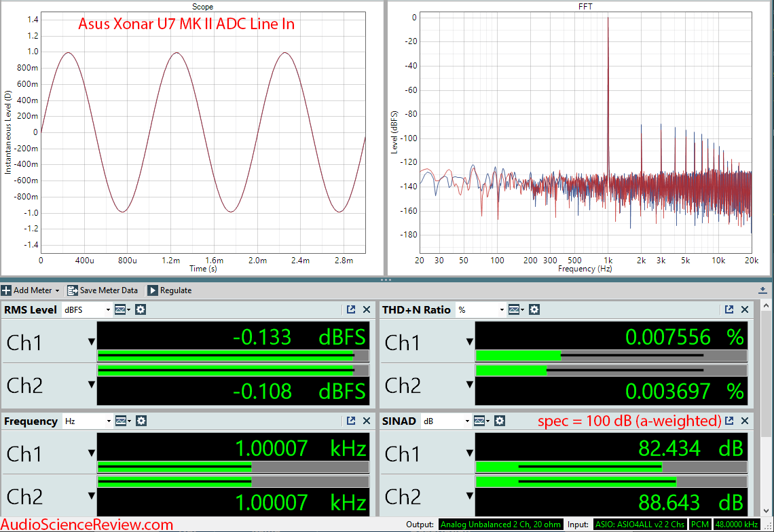Click RMS Level Ch1 level bar

tap(233, 356)
